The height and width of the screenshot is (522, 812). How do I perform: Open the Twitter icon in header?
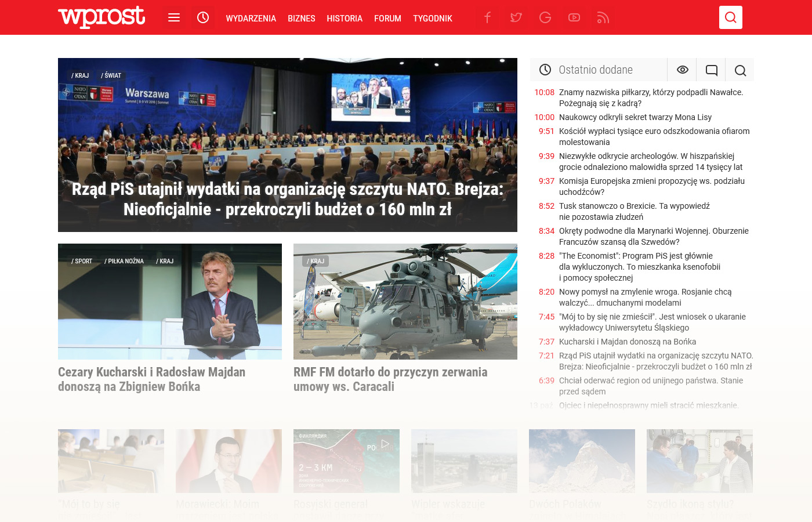tap(516, 17)
